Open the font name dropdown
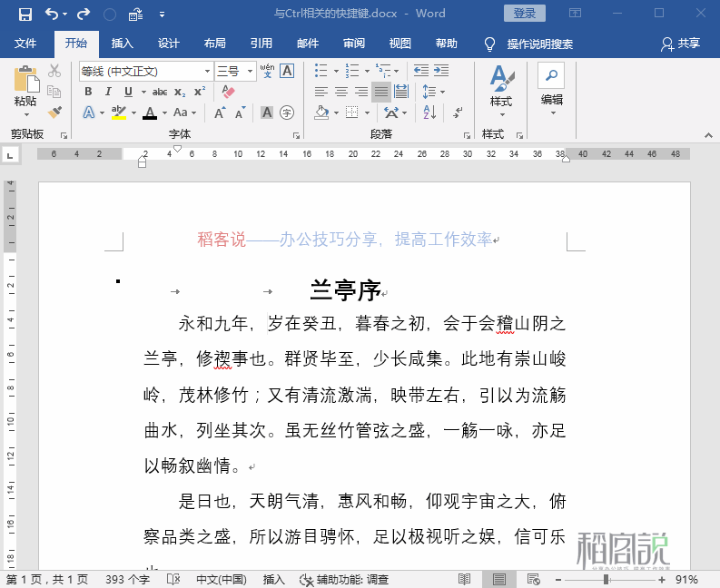 [x=207, y=71]
